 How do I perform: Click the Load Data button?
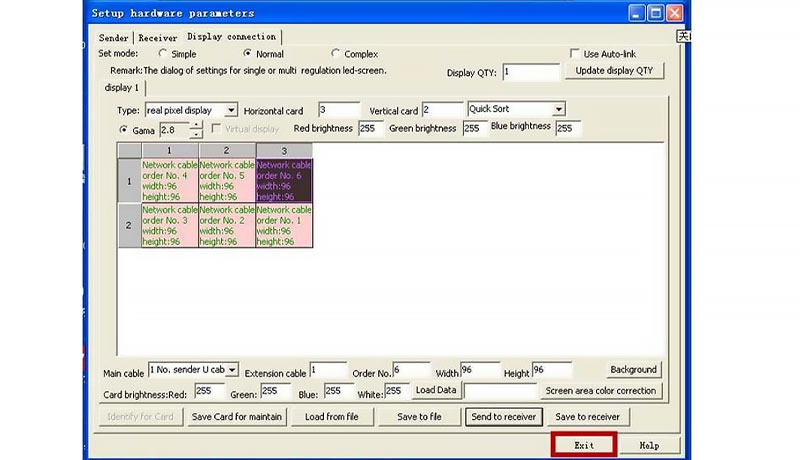436,390
